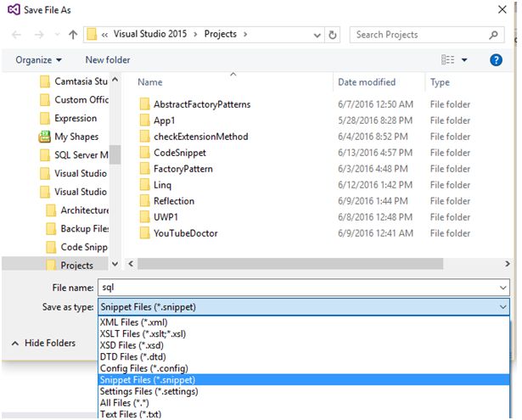This screenshot has width=522, height=420.
Task: Select Reflection folder icon
Action: [144, 201]
